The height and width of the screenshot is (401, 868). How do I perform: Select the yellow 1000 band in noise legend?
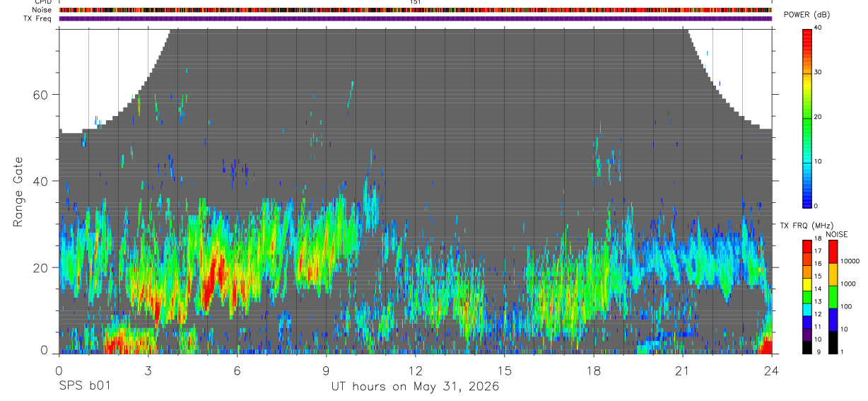(x=832, y=274)
